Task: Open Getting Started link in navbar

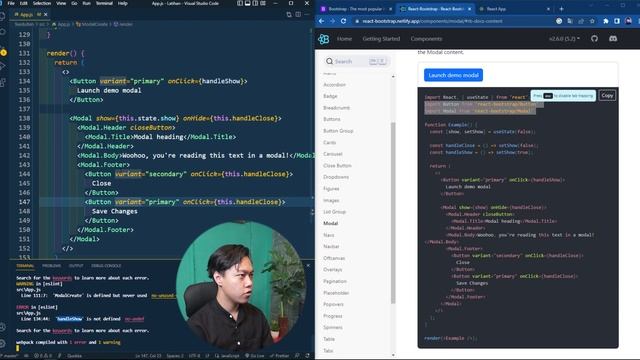Action: (381, 39)
